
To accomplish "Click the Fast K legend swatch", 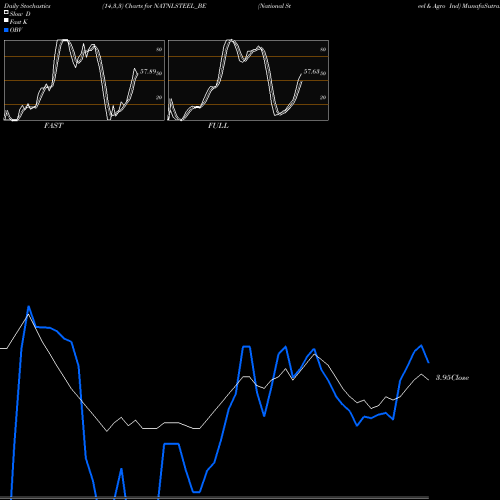I will point(6,20).
